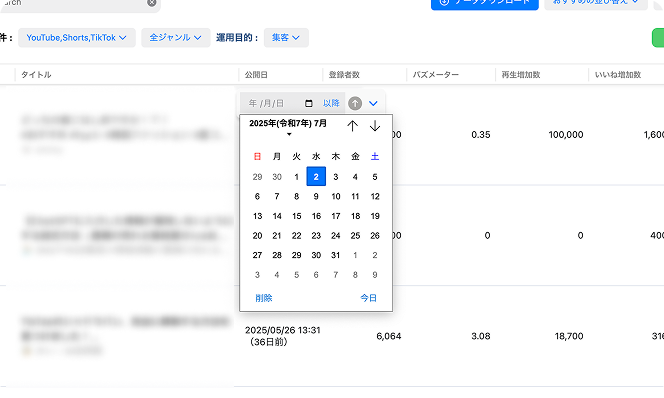Go to next month with the down arrow
This screenshot has width=664, height=398.
tap(375, 126)
